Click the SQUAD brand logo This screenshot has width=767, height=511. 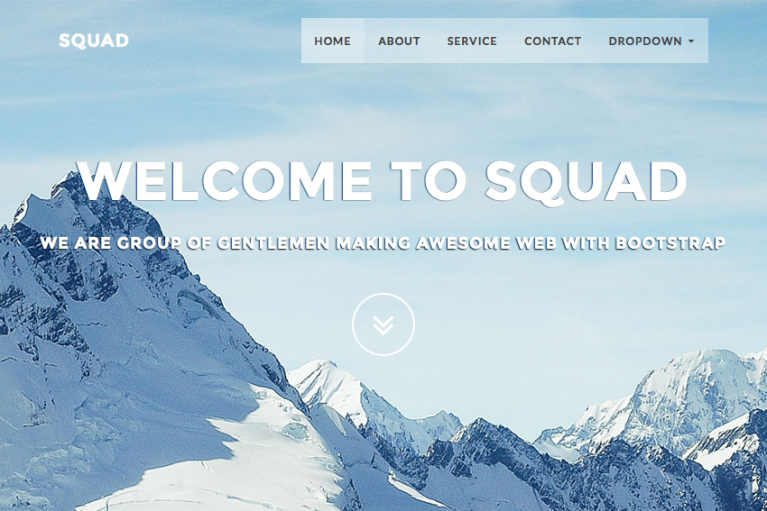click(93, 41)
